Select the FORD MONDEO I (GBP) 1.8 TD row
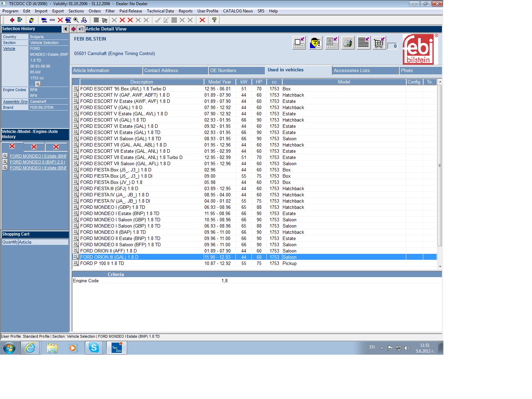This screenshot has height=399, width=532. click(x=254, y=207)
